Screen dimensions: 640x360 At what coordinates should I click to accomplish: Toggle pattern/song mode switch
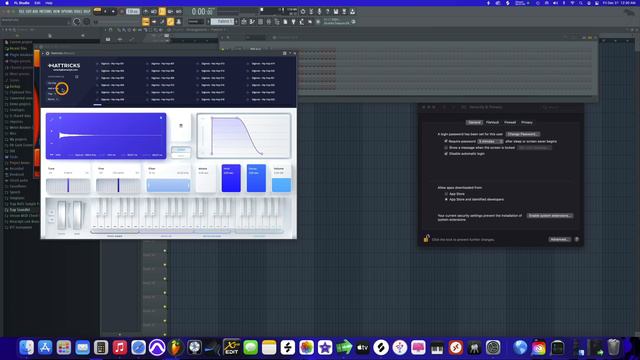coord(97,11)
